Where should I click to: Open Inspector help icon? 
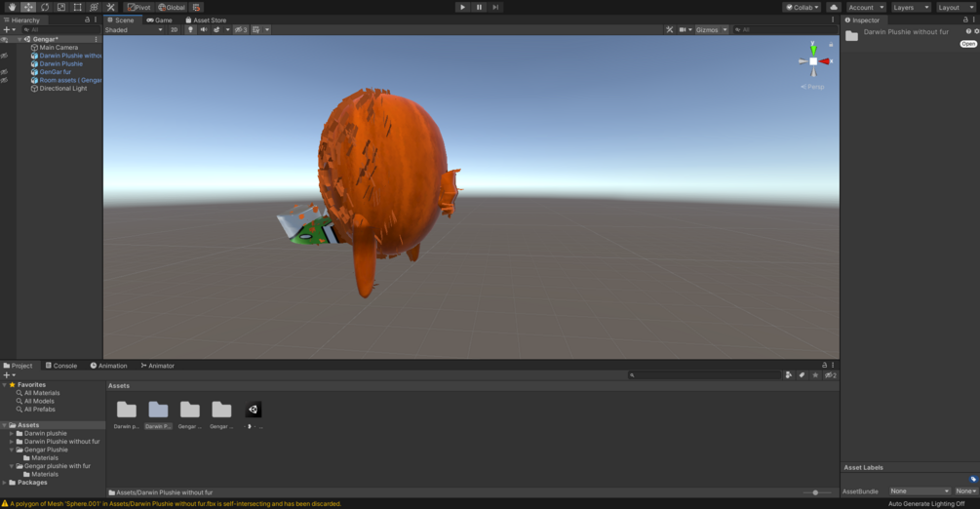[x=968, y=31]
